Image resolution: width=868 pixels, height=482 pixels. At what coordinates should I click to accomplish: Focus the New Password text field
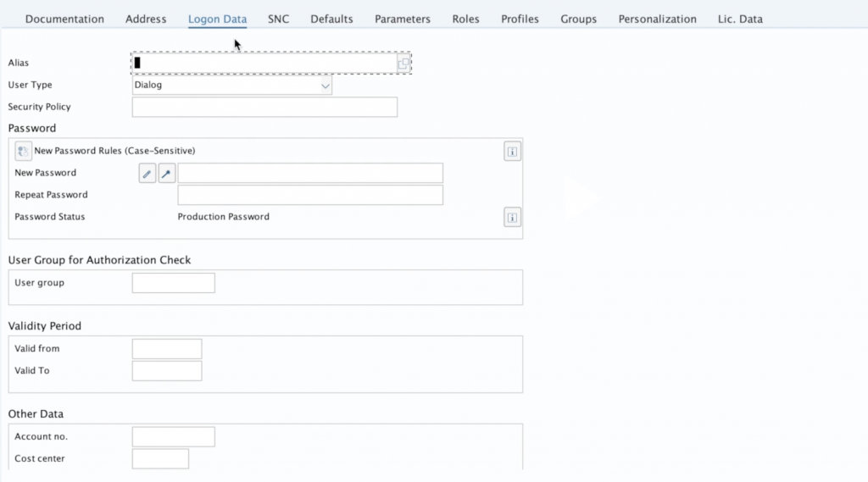pyautogui.click(x=310, y=174)
